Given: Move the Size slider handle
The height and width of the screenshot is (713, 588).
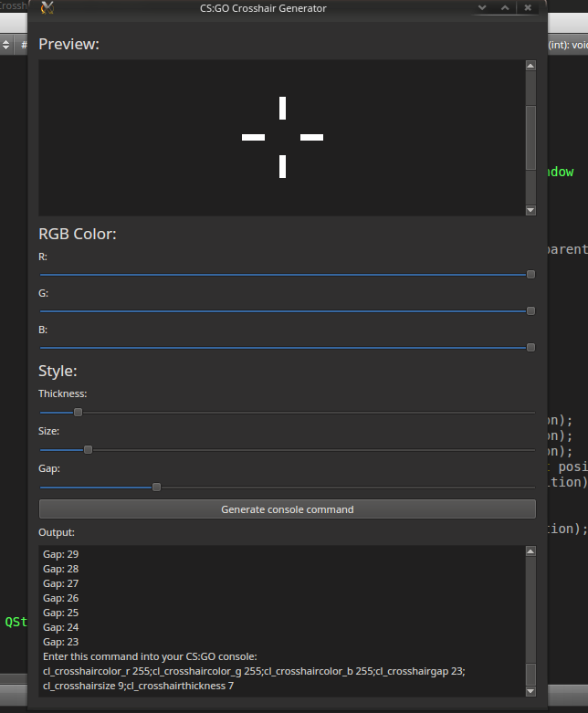Looking at the screenshot, I should click(89, 450).
